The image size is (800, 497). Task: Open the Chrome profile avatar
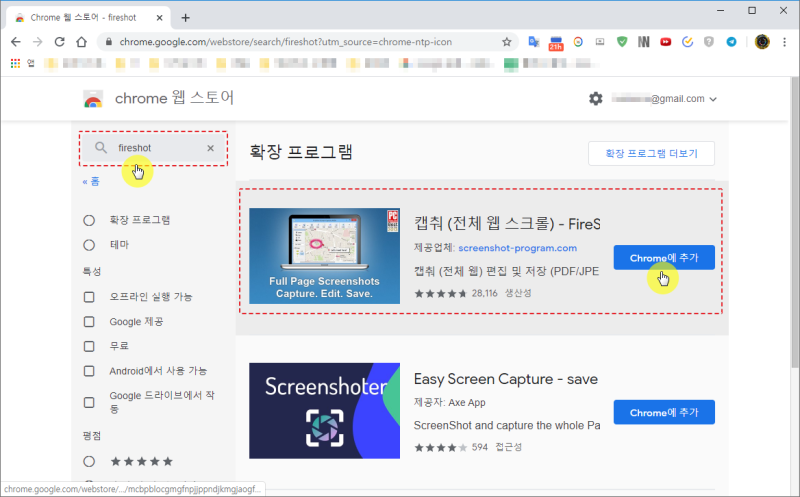[762, 42]
